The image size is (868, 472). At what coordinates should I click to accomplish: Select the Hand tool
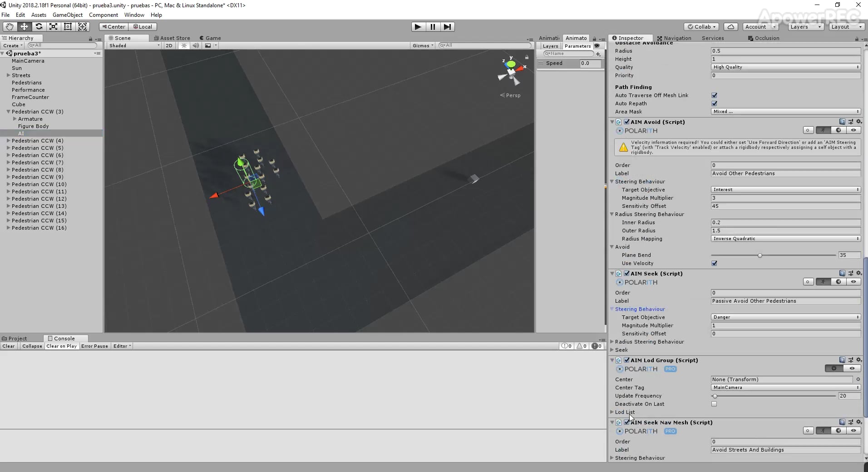10,27
